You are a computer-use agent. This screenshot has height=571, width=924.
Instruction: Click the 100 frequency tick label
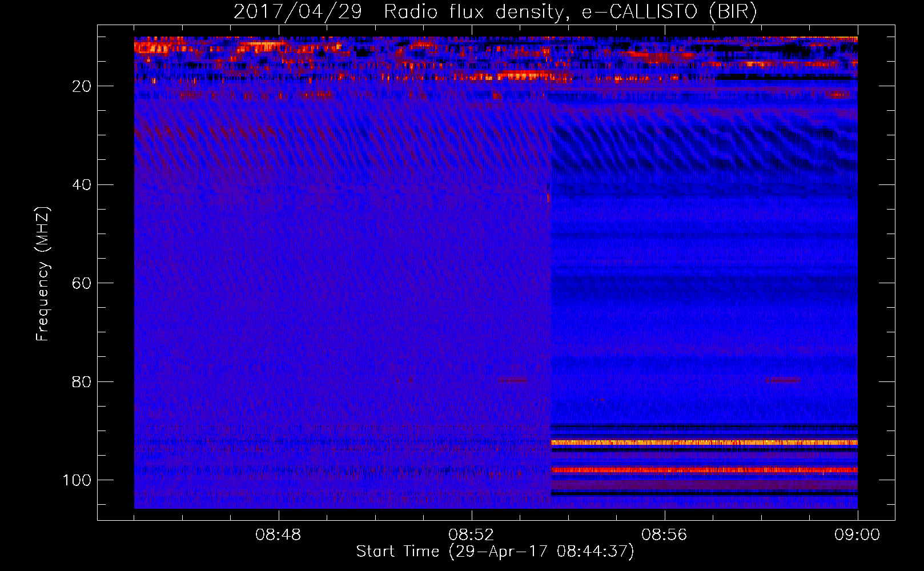[77, 480]
